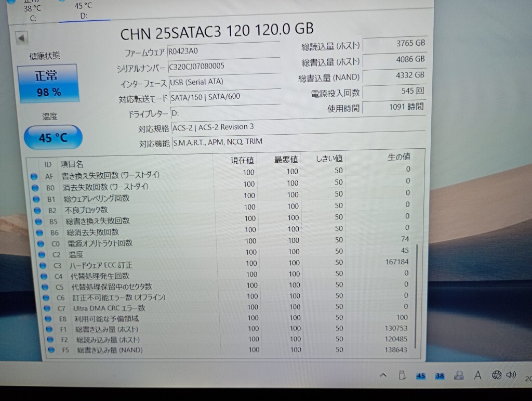Screen dimensions: 532x401
Task: Click the status dot for attribute AF
Action: (x=34, y=176)
